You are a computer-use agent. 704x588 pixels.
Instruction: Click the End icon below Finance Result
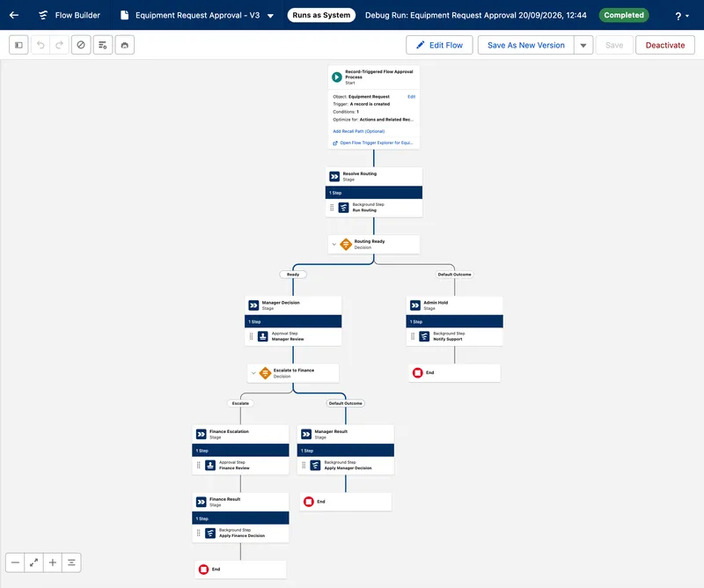(x=203, y=570)
